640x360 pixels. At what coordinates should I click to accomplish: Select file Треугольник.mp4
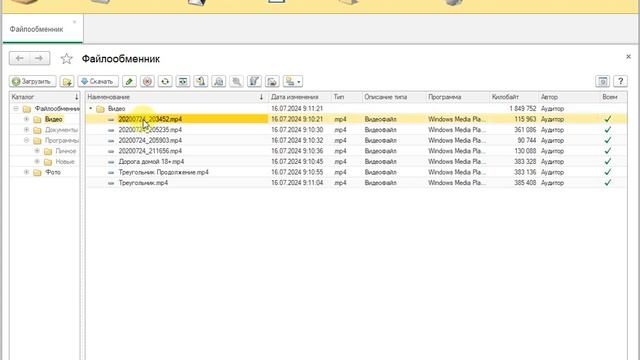coord(143,183)
